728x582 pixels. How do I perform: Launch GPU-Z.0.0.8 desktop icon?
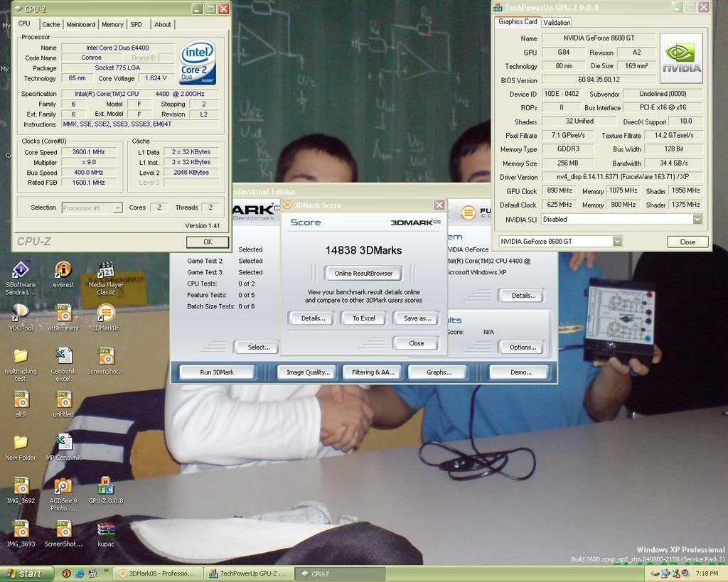click(x=106, y=490)
